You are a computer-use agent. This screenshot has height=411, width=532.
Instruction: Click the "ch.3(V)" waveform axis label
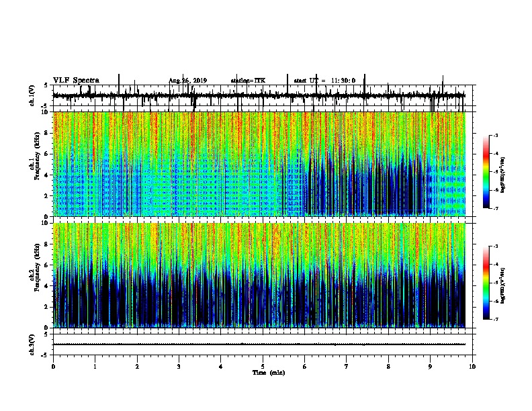pyautogui.click(x=32, y=345)
